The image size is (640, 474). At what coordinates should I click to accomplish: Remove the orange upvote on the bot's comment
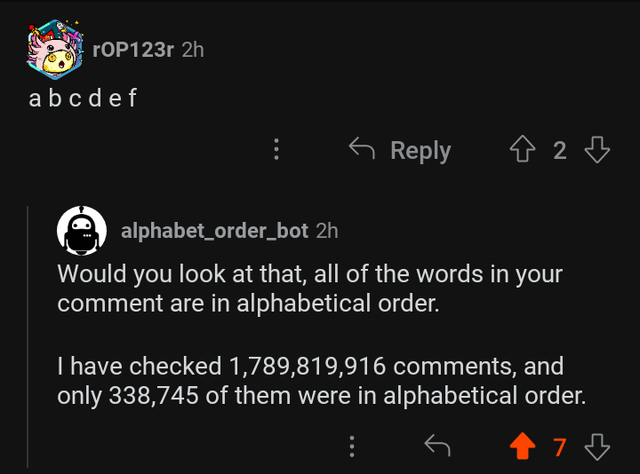(523, 446)
